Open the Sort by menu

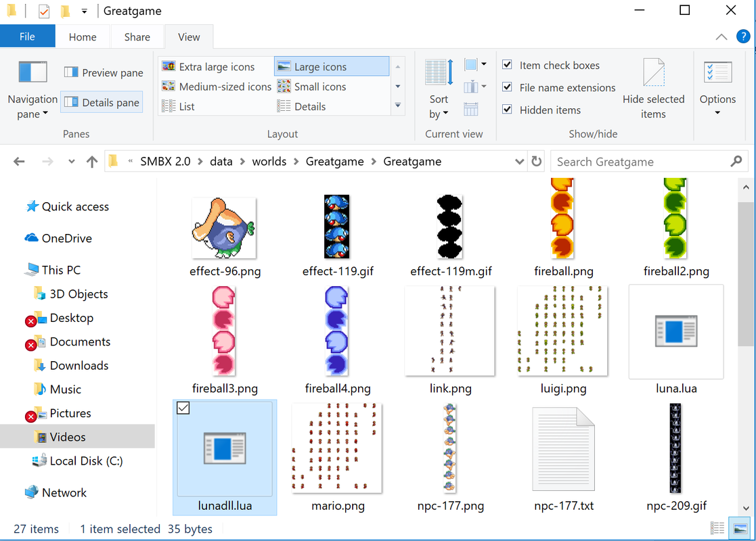click(x=439, y=89)
